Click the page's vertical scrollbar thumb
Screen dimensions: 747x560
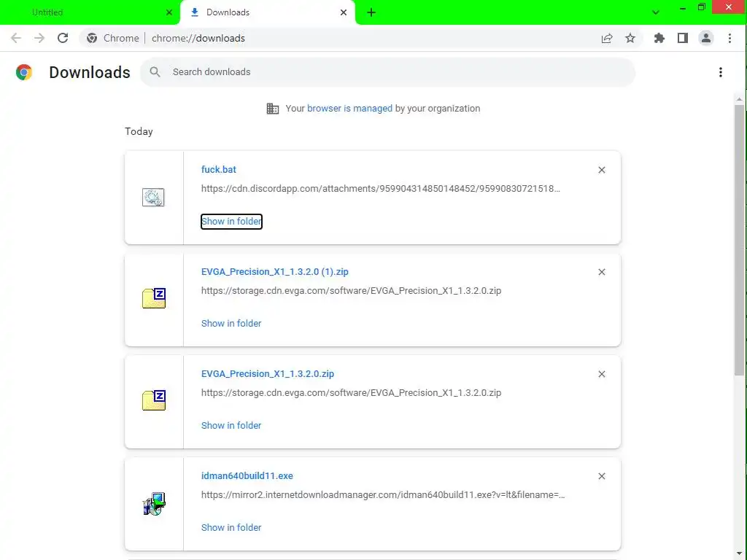point(739,241)
